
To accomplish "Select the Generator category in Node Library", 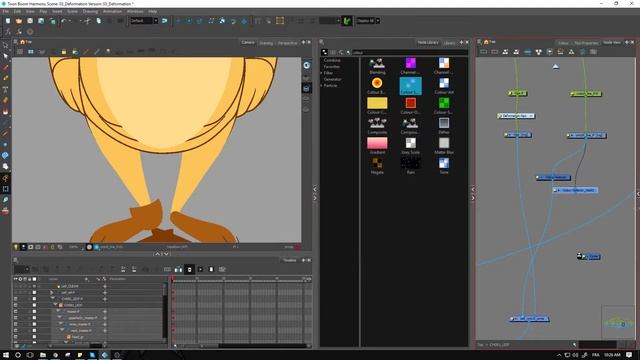I will click(333, 79).
